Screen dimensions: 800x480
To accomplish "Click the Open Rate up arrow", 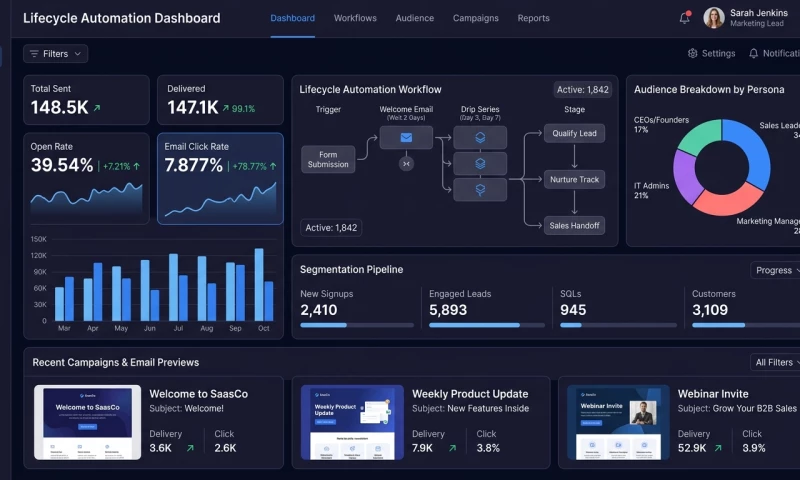I will [136, 166].
